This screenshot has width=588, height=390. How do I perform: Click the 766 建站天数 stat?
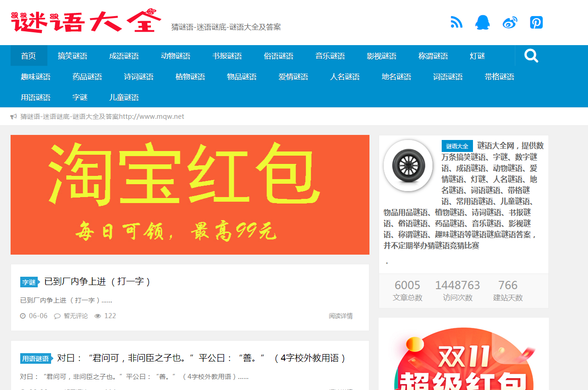[508, 291]
